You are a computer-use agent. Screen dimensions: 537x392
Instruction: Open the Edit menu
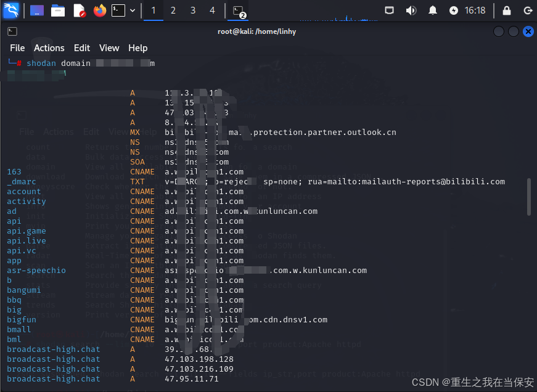coord(82,48)
